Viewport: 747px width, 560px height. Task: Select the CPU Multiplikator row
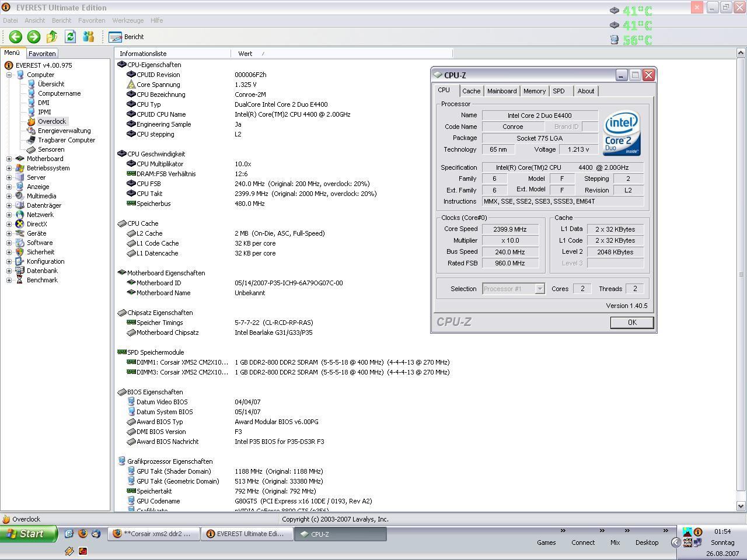[x=247, y=164]
